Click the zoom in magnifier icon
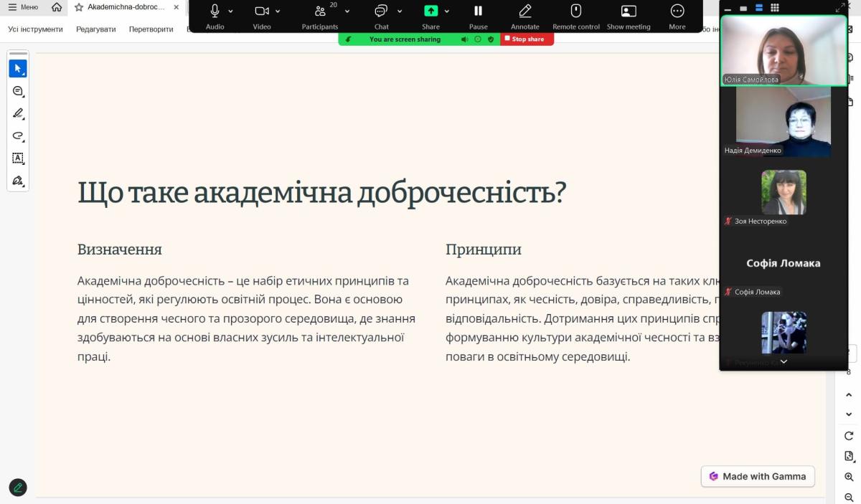 [x=849, y=477]
